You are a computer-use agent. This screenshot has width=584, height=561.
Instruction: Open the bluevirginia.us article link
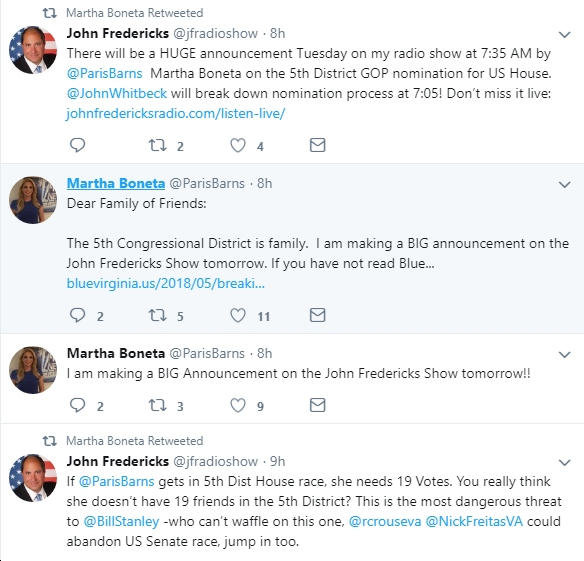coord(166,283)
